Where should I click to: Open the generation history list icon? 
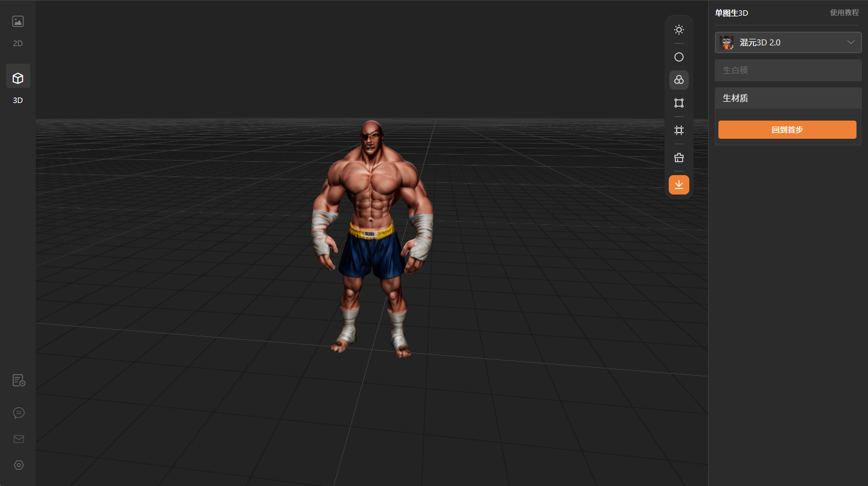click(19, 381)
